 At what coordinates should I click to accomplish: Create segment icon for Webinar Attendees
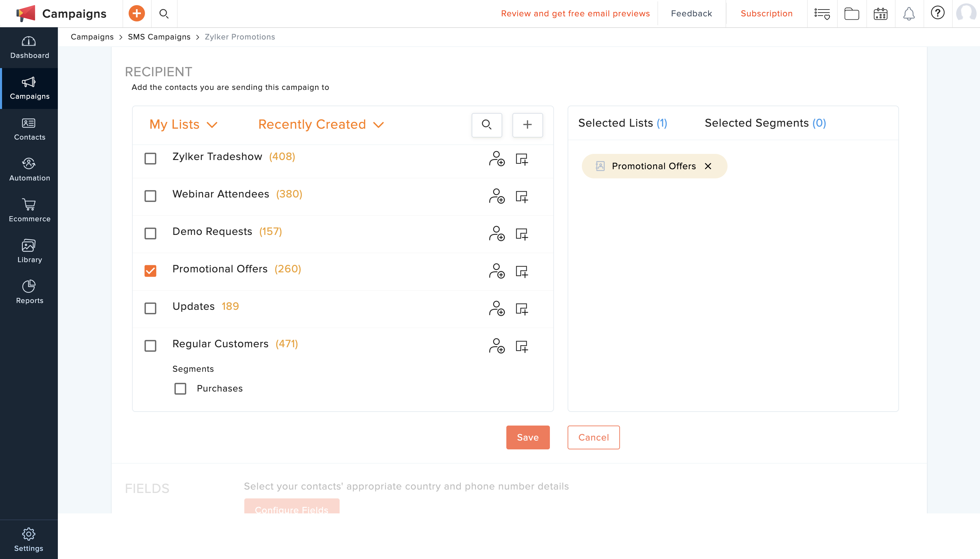tap(522, 196)
